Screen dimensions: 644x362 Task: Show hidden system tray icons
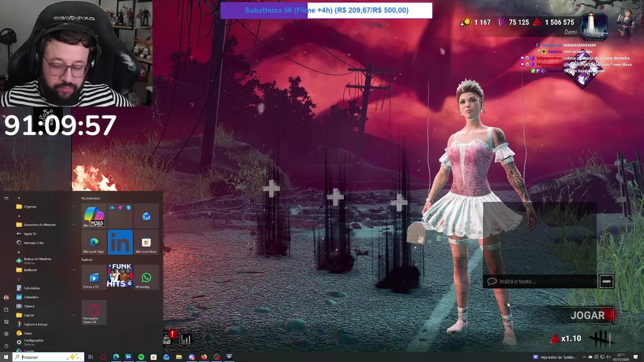coord(584,357)
